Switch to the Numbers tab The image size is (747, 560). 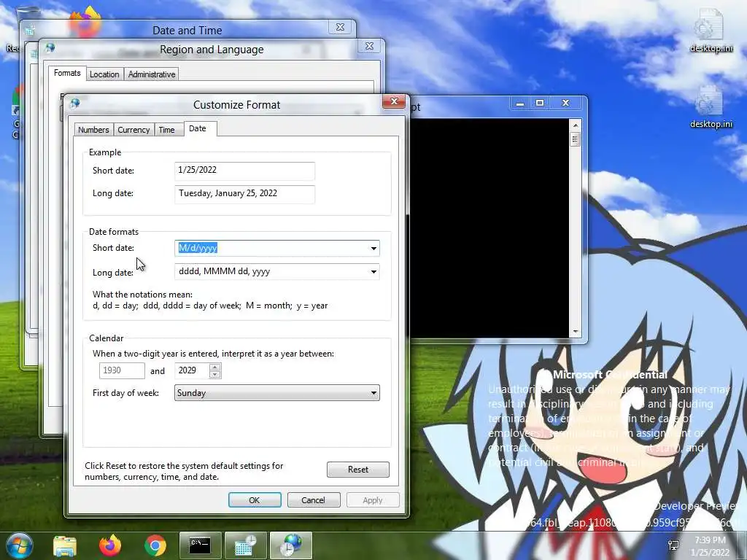pyautogui.click(x=93, y=130)
